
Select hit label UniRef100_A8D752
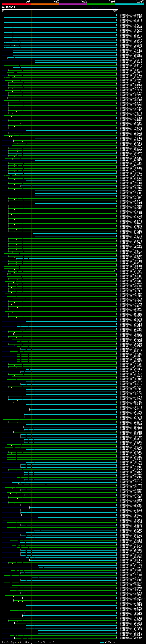(x=131, y=316)
